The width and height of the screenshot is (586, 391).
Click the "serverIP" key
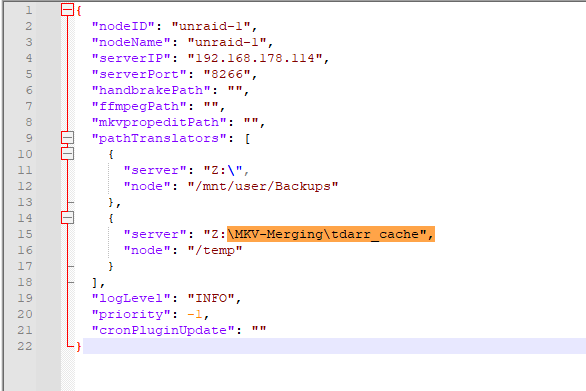point(131,58)
